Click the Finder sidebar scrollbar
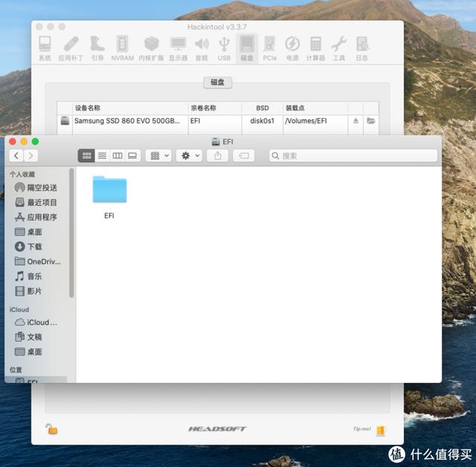 (71, 233)
